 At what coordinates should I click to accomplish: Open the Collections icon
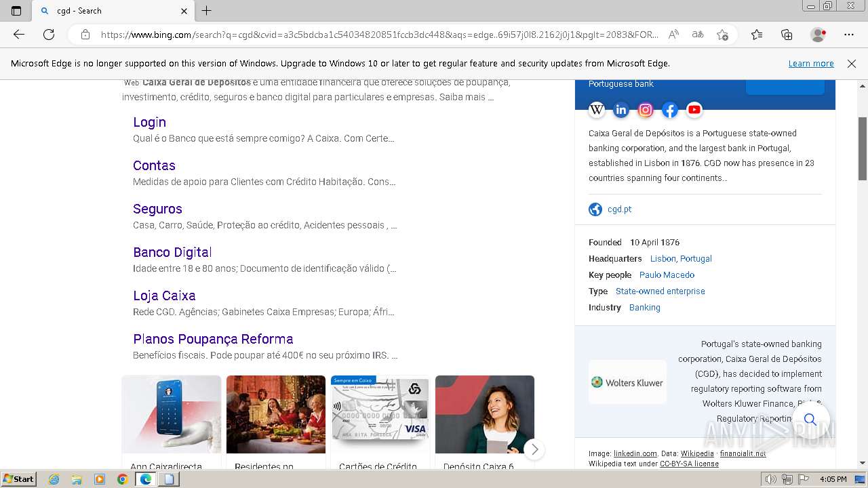(787, 35)
